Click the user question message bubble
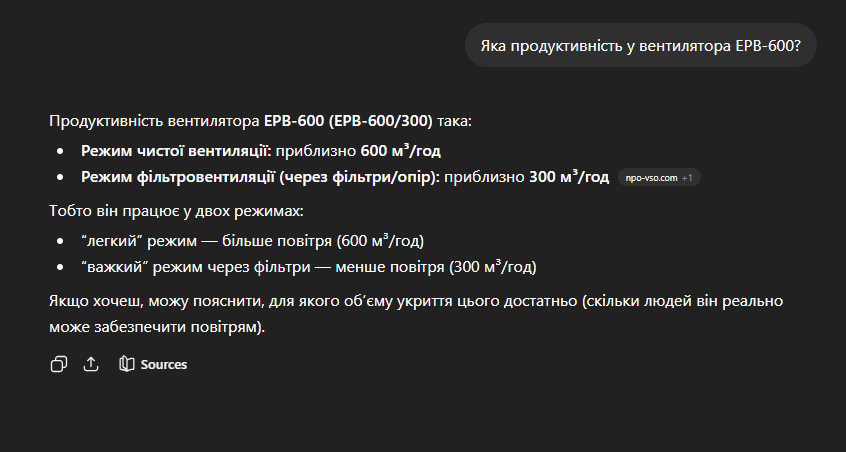This screenshot has width=846, height=452. 640,46
